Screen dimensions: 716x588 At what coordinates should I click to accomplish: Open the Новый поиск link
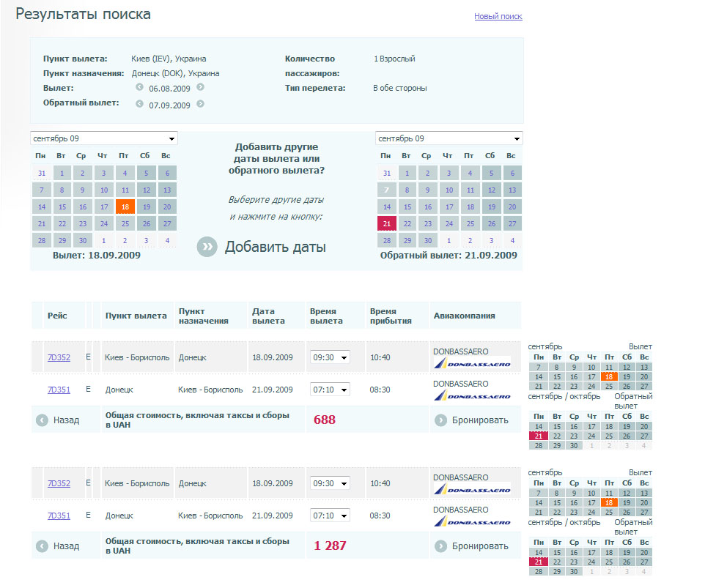pos(498,16)
